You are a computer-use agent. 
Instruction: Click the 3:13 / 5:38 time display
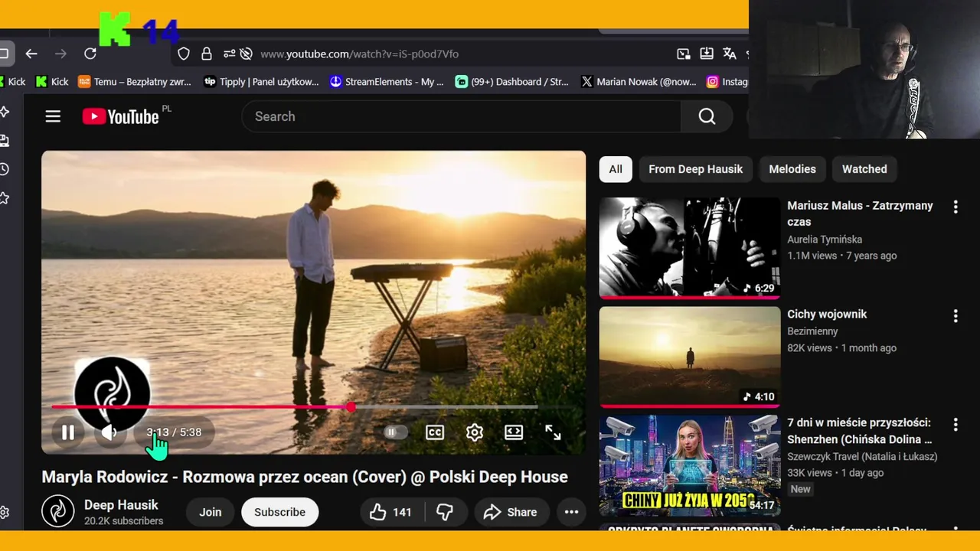click(174, 432)
